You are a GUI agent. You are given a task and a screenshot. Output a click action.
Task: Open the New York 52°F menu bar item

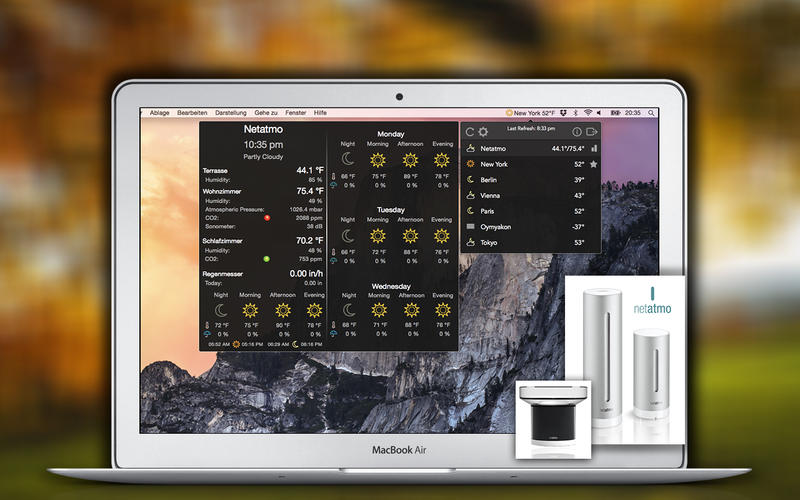530,113
